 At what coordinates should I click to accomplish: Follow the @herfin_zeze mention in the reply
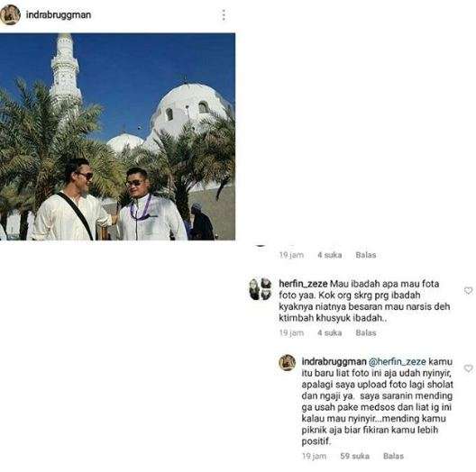[397, 361]
